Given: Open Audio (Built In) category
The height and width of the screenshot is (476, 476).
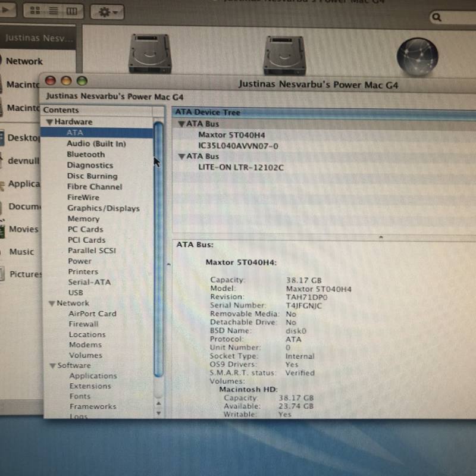Looking at the screenshot, I should tap(96, 143).
